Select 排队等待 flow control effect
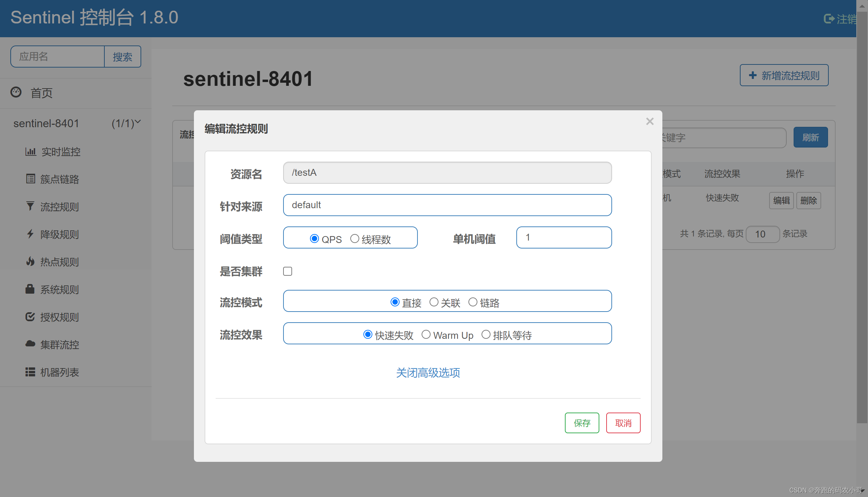Image resolution: width=868 pixels, height=497 pixels. tap(486, 334)
